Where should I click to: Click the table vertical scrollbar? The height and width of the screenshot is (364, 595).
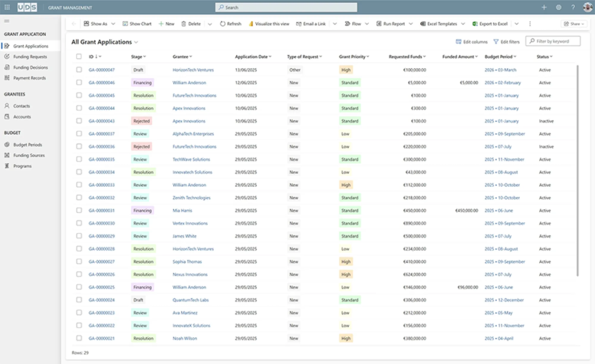[577, 171]
